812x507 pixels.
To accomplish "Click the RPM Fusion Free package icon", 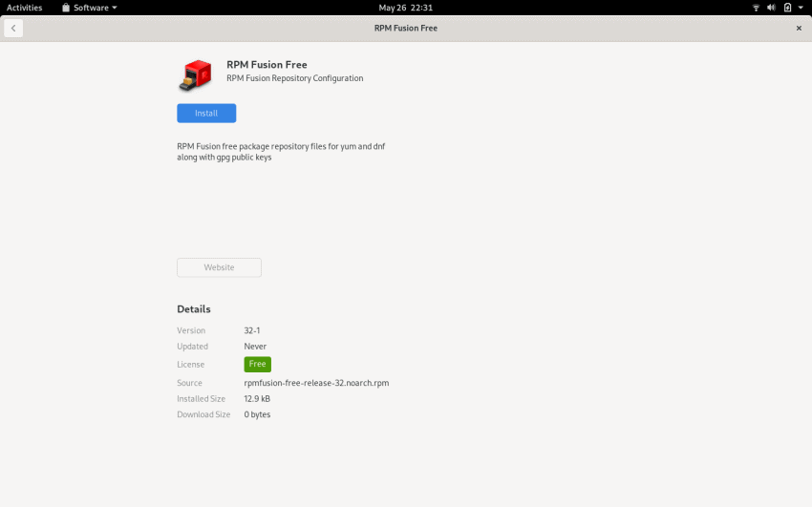I will 195,75.
